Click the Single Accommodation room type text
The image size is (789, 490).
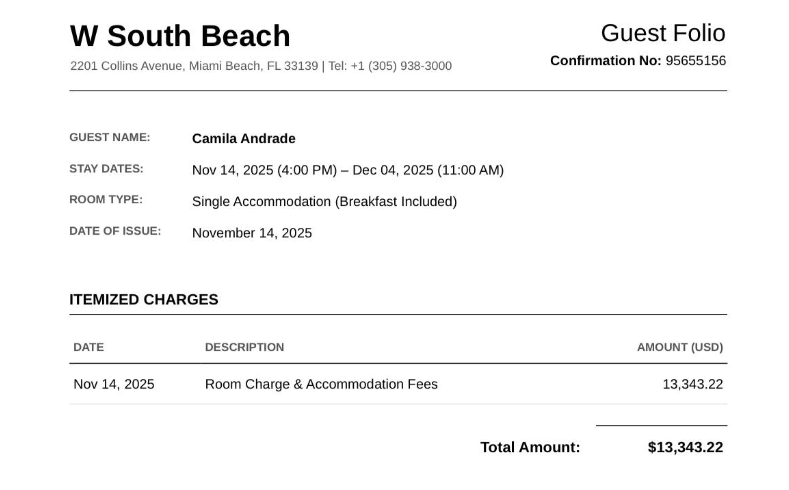pyautogui.click(x=325, y=202)
